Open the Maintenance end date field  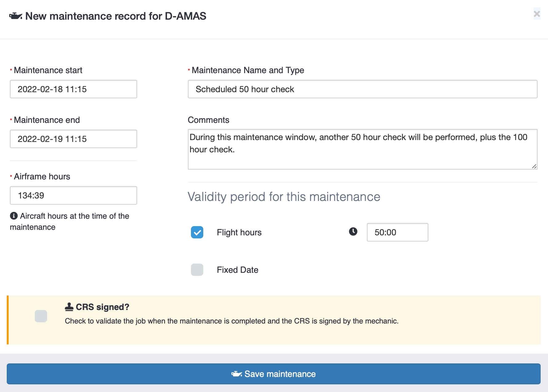(73, 139)
